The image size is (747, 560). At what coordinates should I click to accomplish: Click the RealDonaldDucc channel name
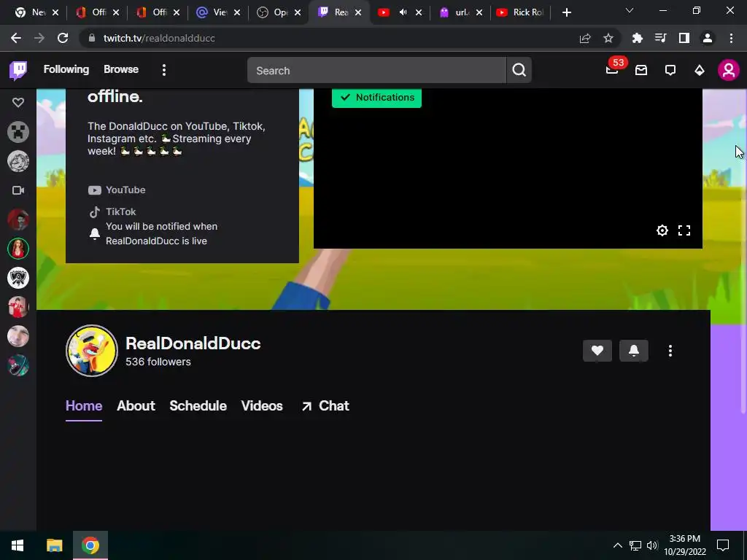[x=193, y=343]
